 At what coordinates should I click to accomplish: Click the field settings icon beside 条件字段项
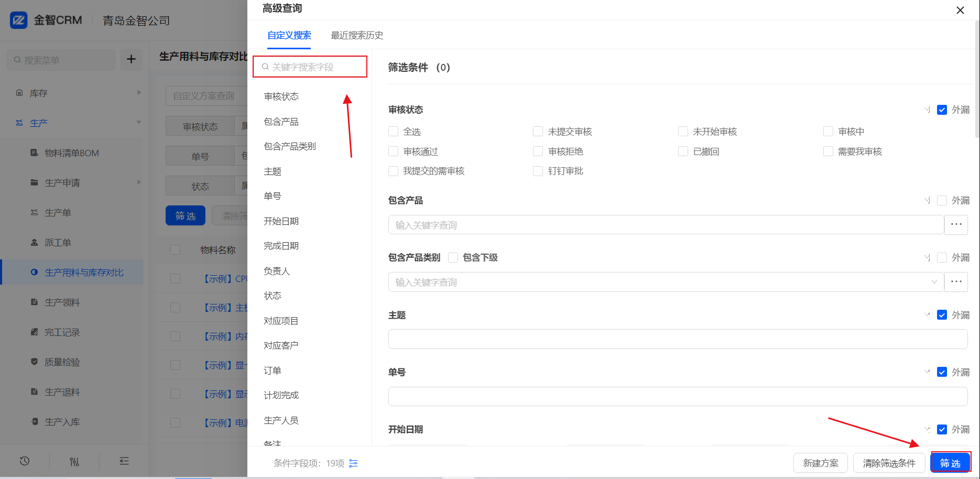[x=354, y=463]
